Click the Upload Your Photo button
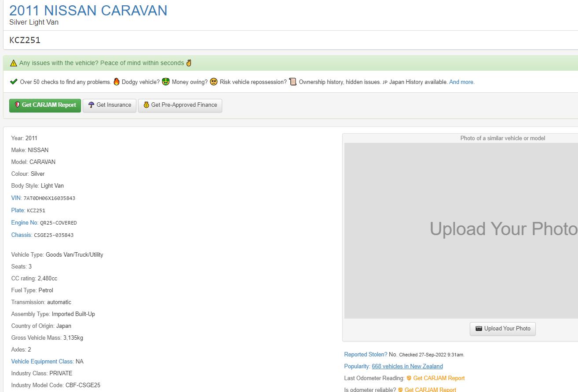The height and width of the screenshot is (392, 578). (503, 329)
